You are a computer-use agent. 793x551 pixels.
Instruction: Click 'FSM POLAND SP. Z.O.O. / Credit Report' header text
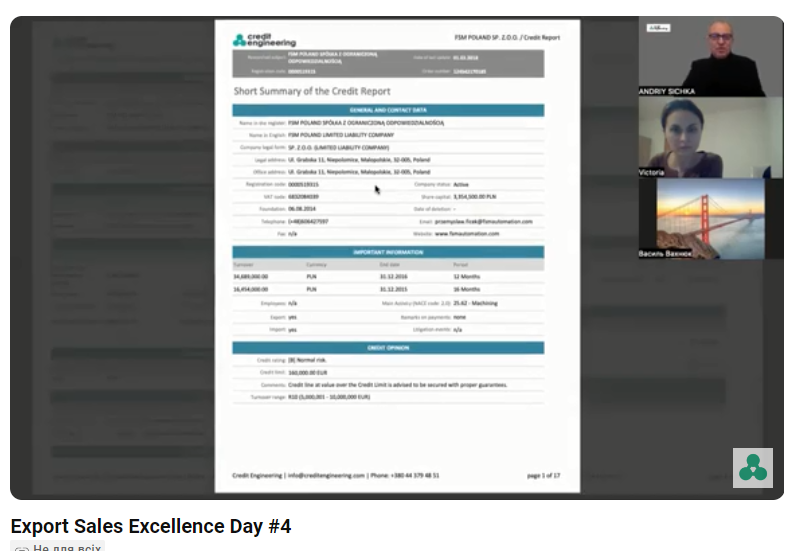coord(507,37)
